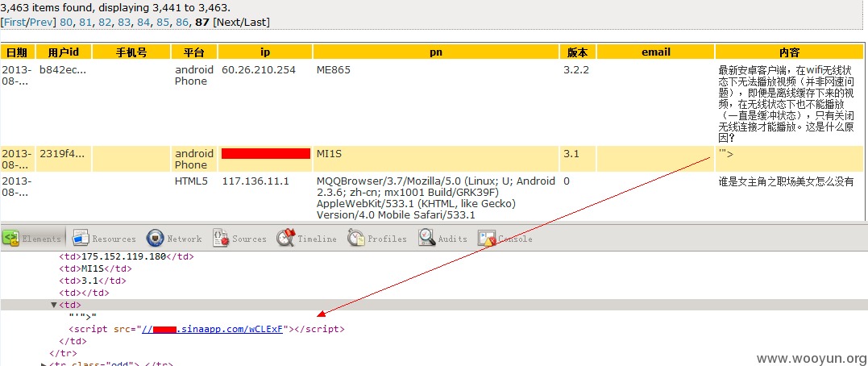Select the HTML5 platform cell
The image size is (868, 366).
(x=192, y=181)
